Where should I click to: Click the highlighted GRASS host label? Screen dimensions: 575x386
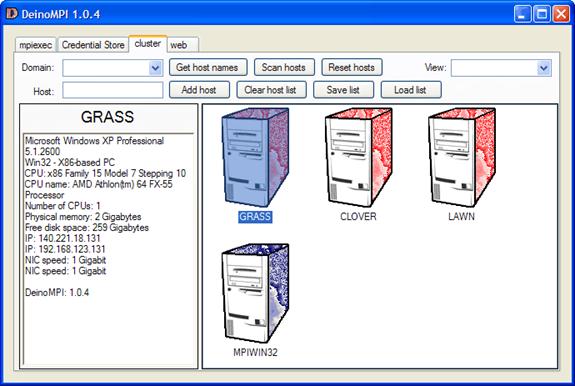pos(255,217)
